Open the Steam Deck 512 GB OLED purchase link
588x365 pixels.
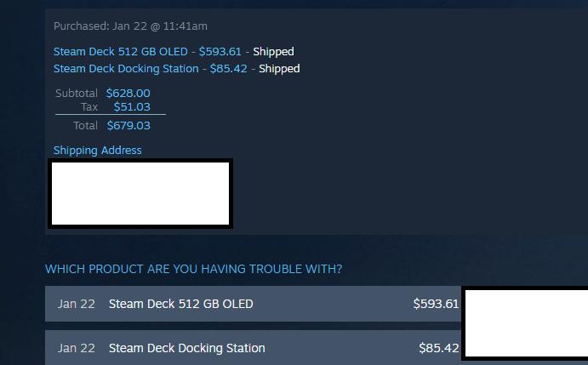[120, 51]
